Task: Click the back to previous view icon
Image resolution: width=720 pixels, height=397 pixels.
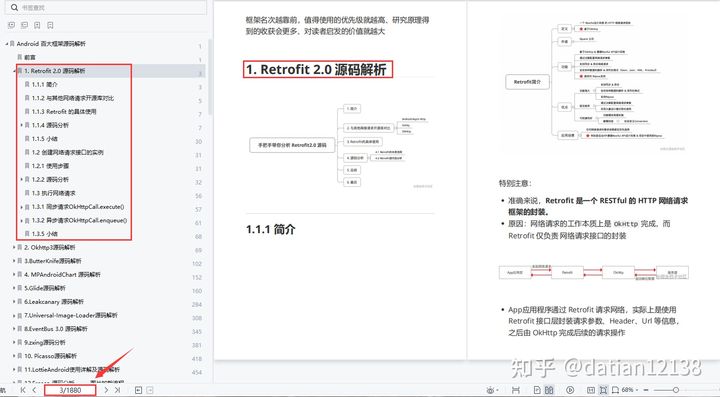Action: coord(138,390)
